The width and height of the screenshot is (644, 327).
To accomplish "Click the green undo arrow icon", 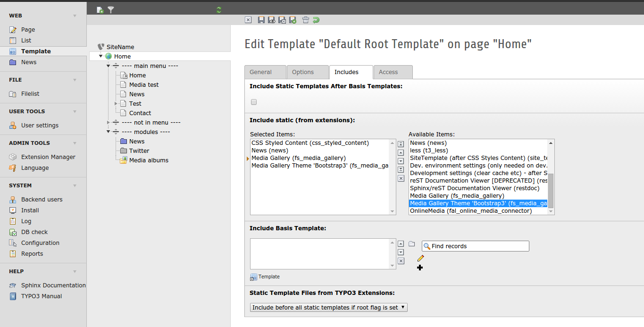I will [316, 20].
